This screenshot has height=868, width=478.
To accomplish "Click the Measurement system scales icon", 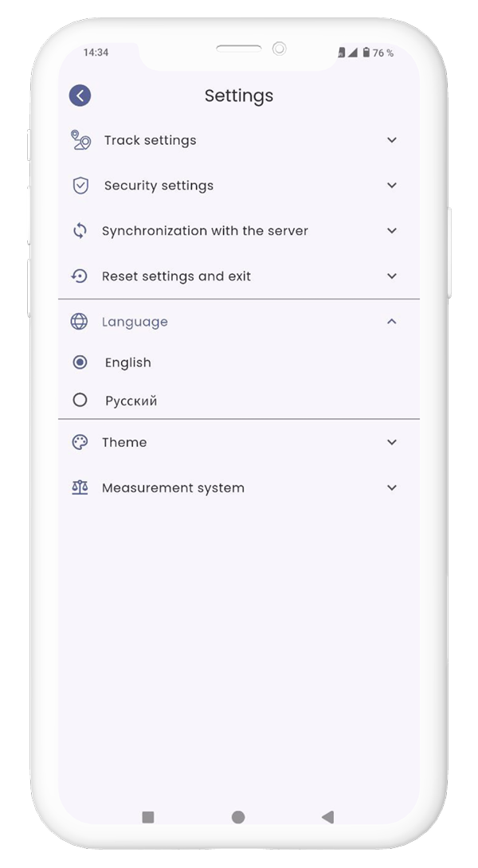I will (x=80, y=488).
